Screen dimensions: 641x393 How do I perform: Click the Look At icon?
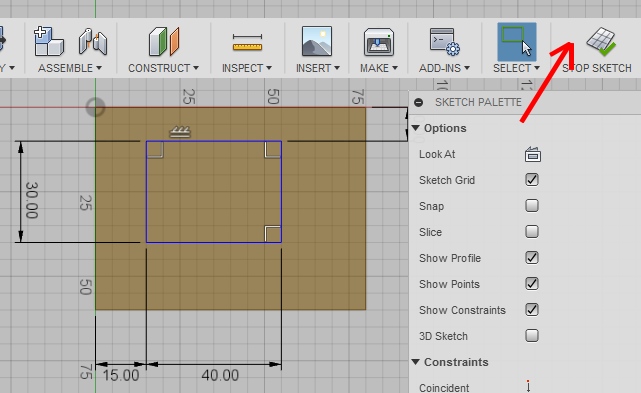(533, 155)
